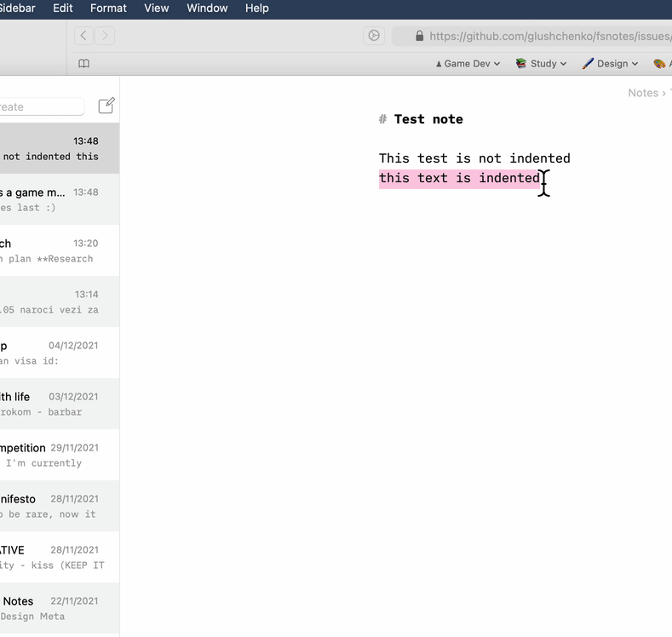Open the note previewed 'es last :)'

[60, 199]
